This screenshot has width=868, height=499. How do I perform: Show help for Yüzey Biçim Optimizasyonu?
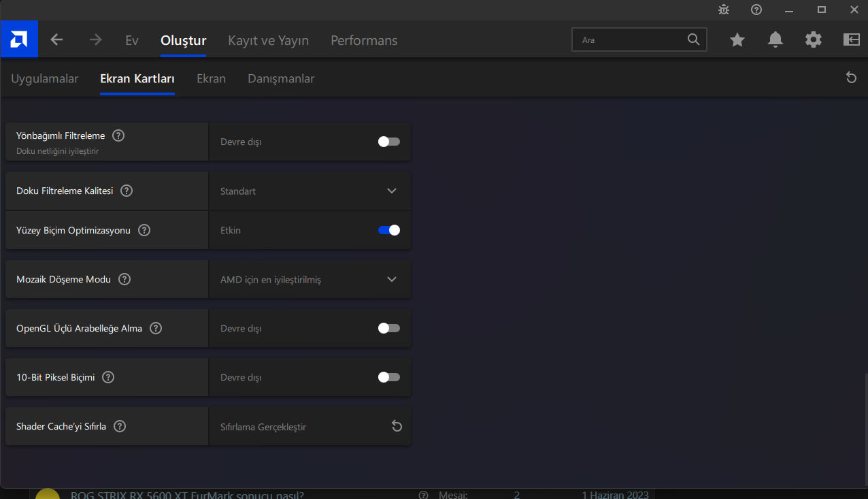[x=144, y=230]
